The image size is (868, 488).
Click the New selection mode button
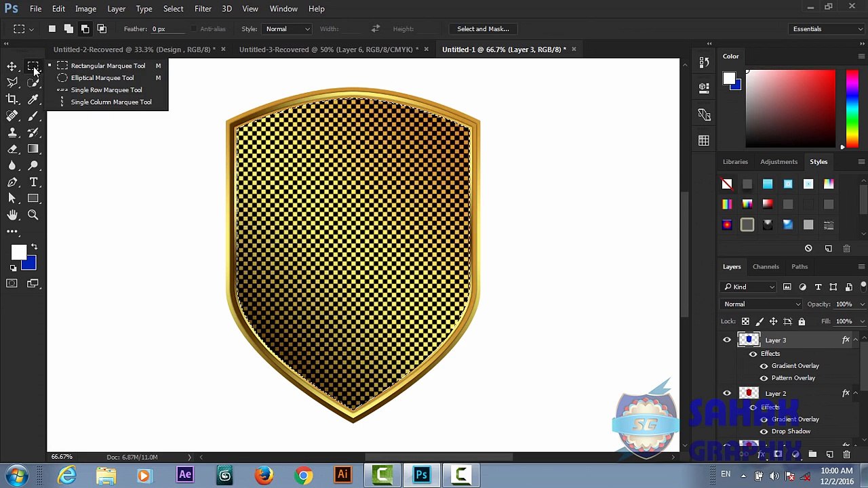click(52, 29)
